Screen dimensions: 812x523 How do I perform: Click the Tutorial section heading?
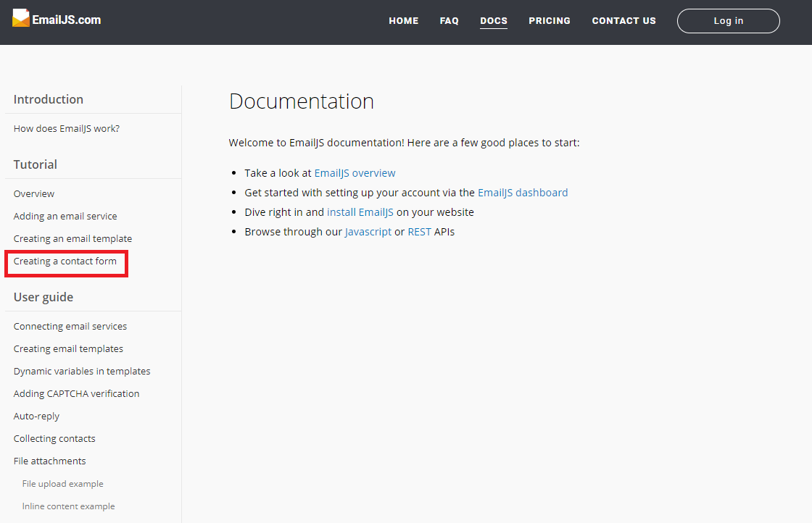click(x=36, y=164)
